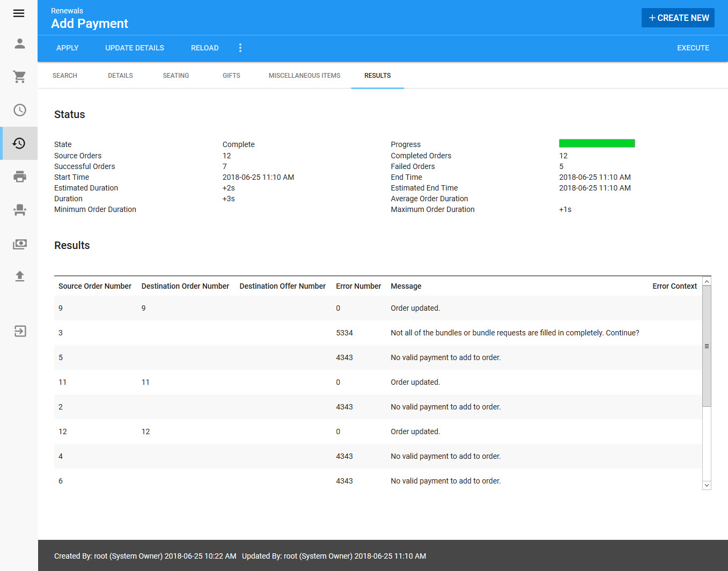Open the payments cash icon in sidebar

point(20,244)
